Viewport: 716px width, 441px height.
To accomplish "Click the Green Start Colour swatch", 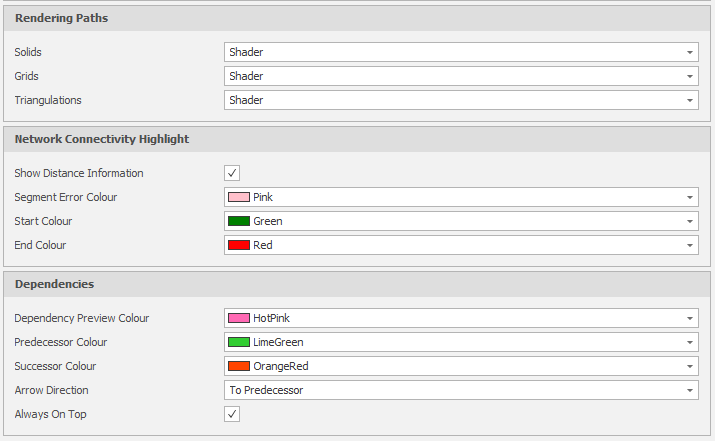I will pyautogui.click(x=239, y=221).
